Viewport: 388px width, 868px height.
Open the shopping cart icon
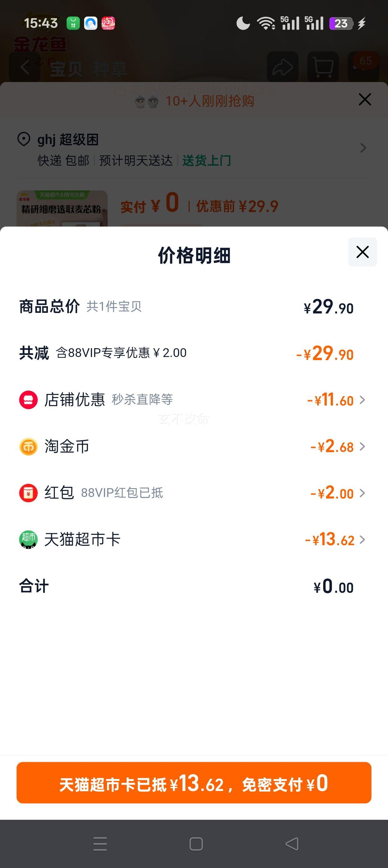click(x=323, y=67)
